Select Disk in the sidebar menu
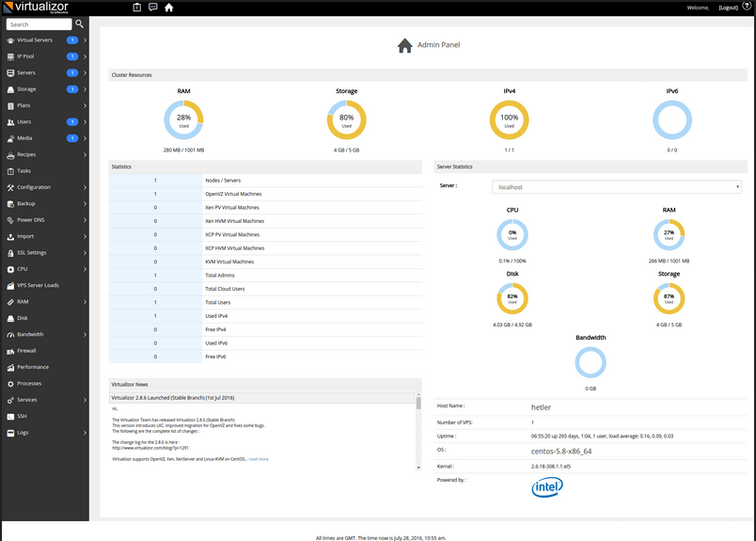 [22, 318]
